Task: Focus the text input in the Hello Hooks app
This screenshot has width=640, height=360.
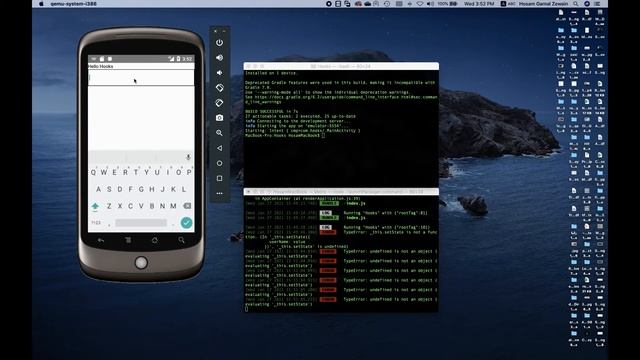Action: (141, 78)
